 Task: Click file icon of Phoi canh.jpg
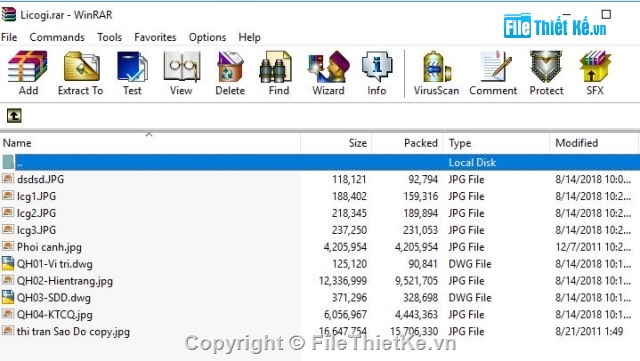[x=8, y=246]
